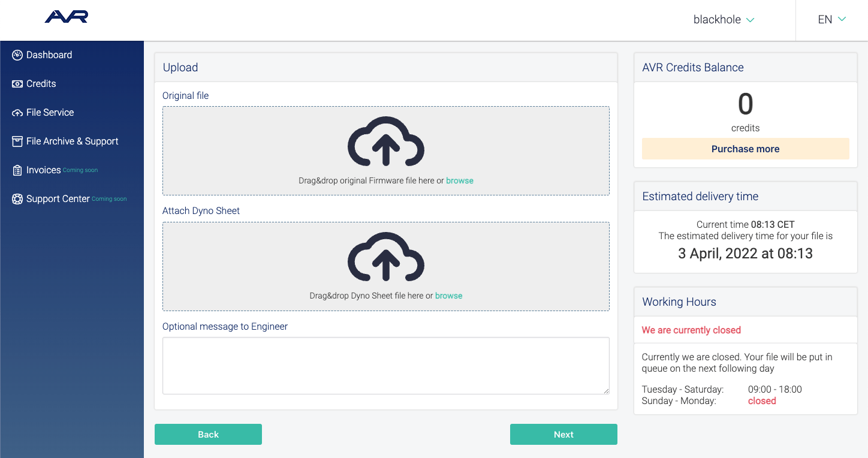Open File Archive & Support
The width and height of the screenshot is (868, 458).
(73, 141)
